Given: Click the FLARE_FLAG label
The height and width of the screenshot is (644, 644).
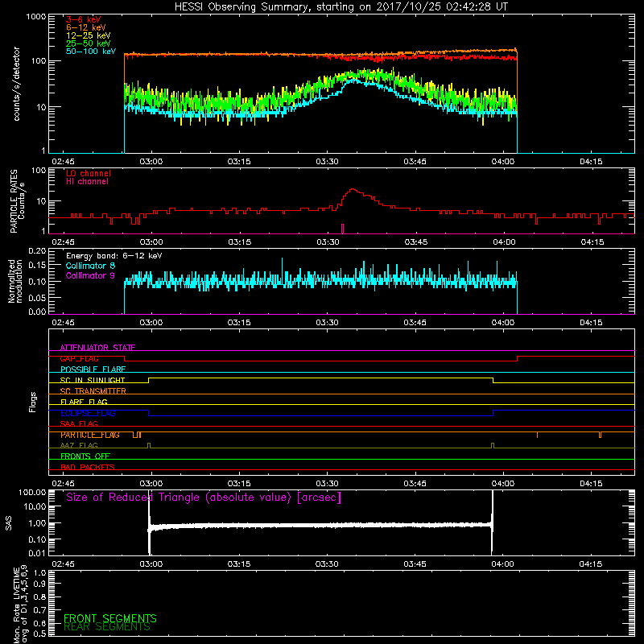Looking at the screenshot, I should tap(84, 402).
